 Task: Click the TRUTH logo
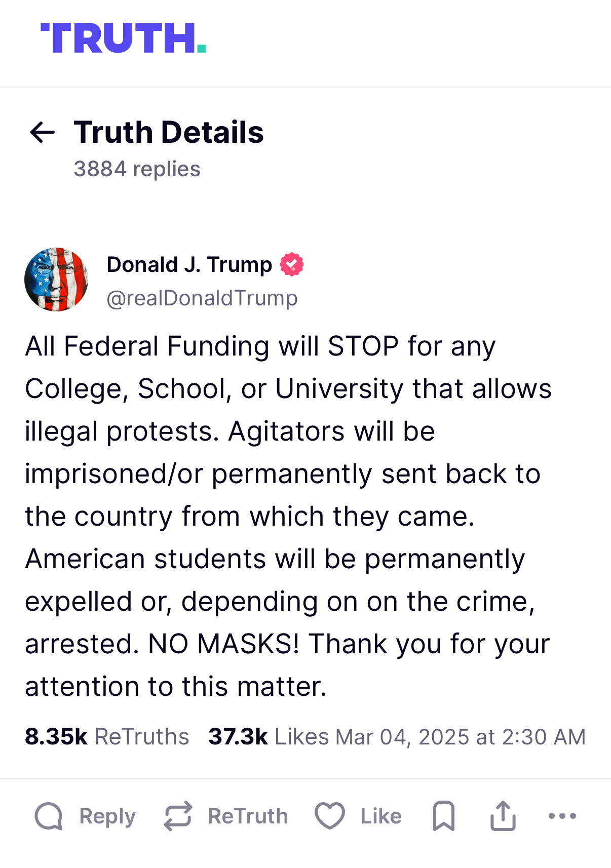tap(123, 38)
